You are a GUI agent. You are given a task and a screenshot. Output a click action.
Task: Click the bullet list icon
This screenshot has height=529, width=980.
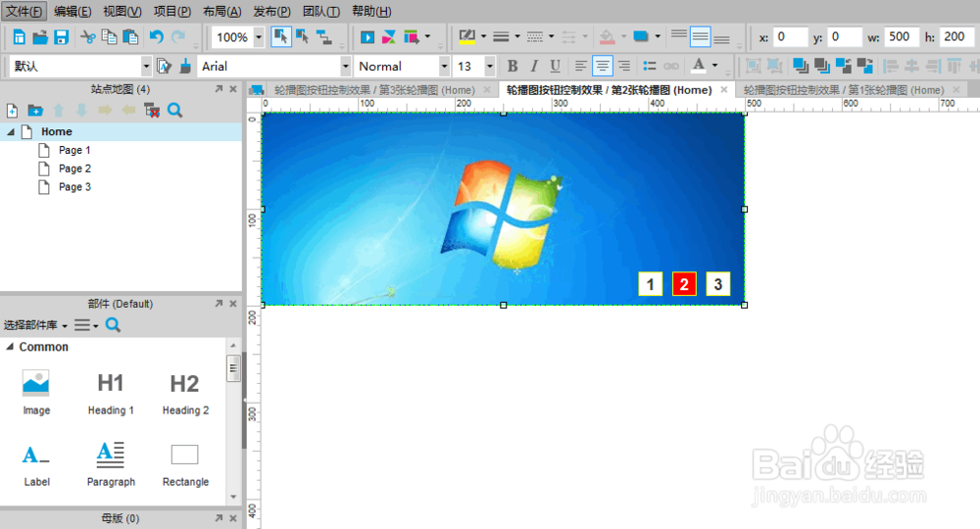650,66
